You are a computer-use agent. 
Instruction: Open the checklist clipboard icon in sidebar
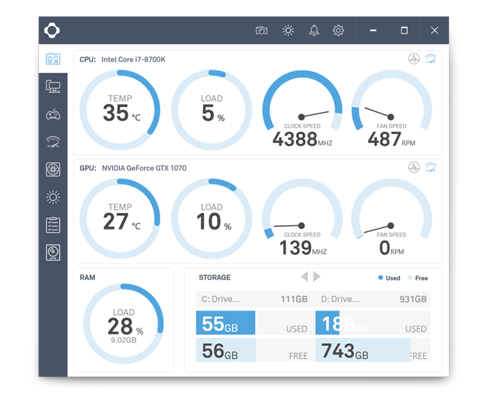click(x=53, y=225)
